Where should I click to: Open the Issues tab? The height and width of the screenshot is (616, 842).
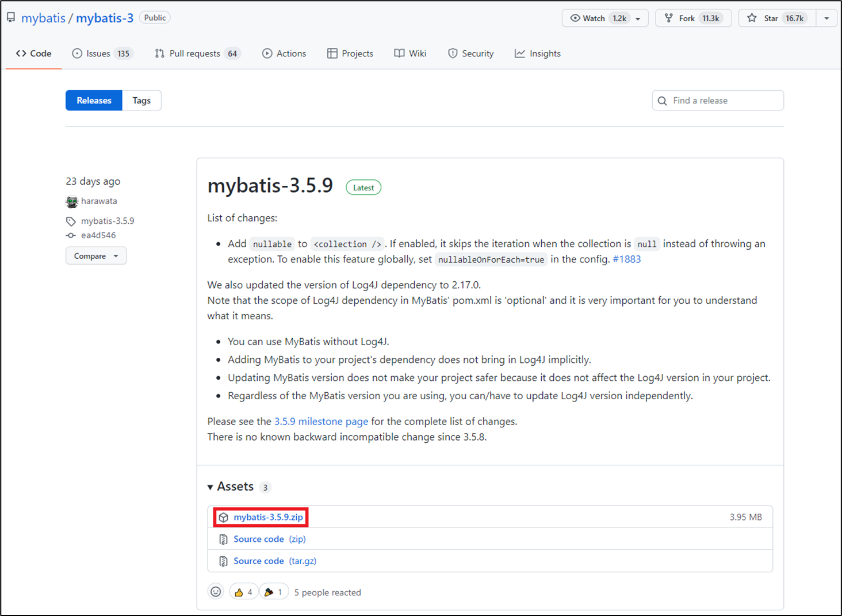pos(102,53)
